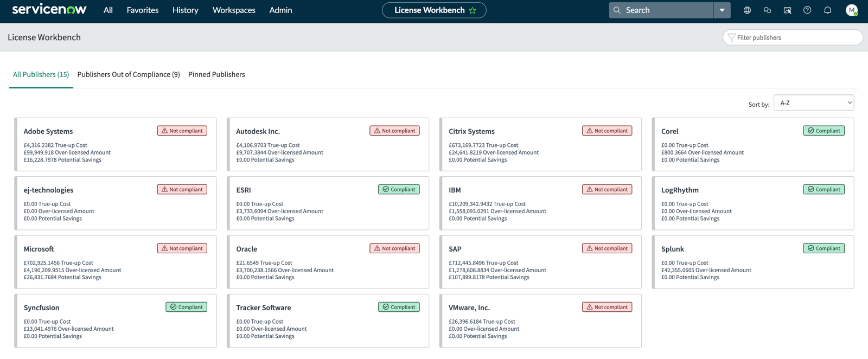Open the help question mark icon

[807, 10]
